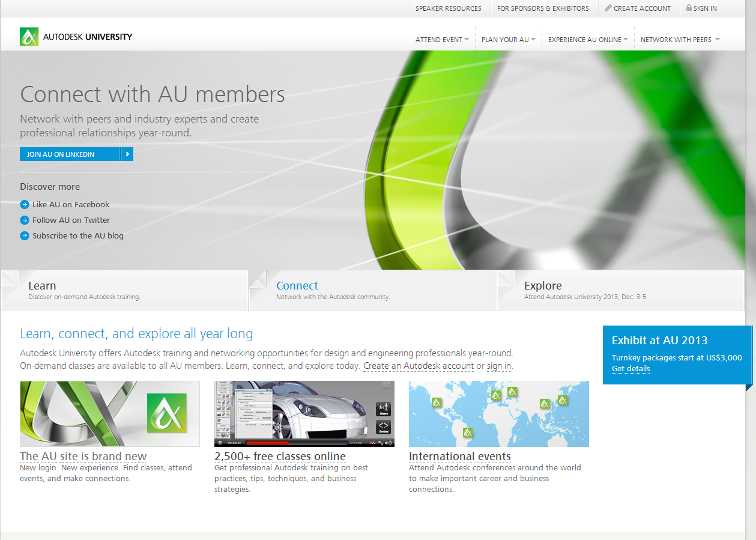Select the AU marker over Japan on the map

coord(563,399)
